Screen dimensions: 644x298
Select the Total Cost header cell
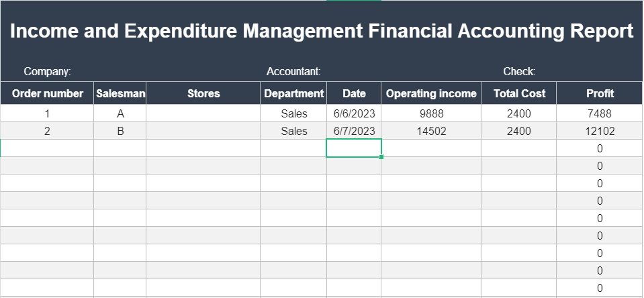tap(519, 93)
